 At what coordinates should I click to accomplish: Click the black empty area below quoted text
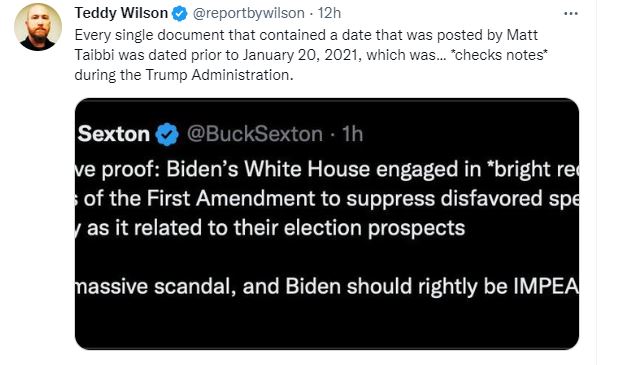point(327,325)
